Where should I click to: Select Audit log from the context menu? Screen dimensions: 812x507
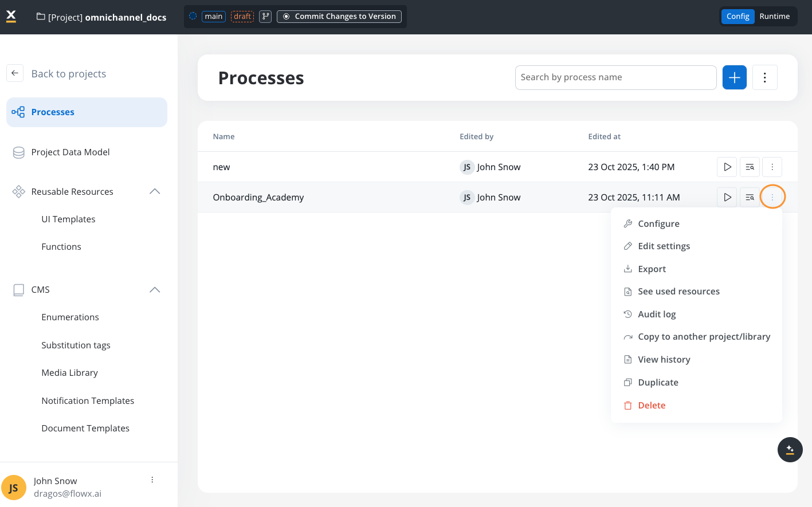click(657, 314)
